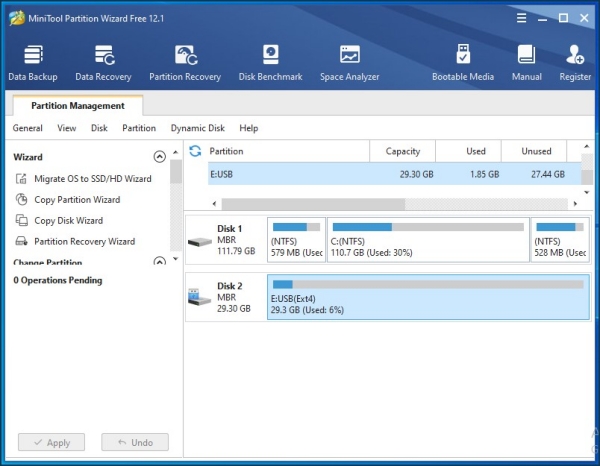Start Partition Recovery from toolbar
The height and width of the screenshot is (466, 600).
point(185,63)
